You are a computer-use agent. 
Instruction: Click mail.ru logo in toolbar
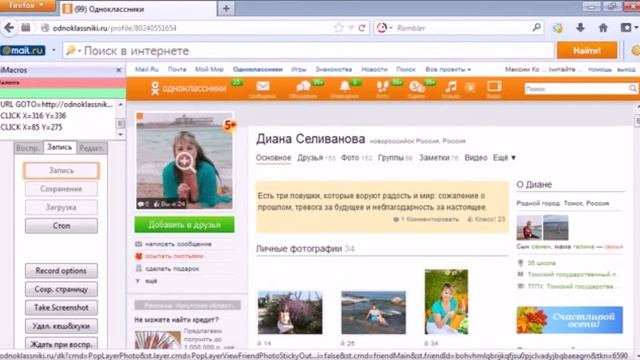click(23, 51)
